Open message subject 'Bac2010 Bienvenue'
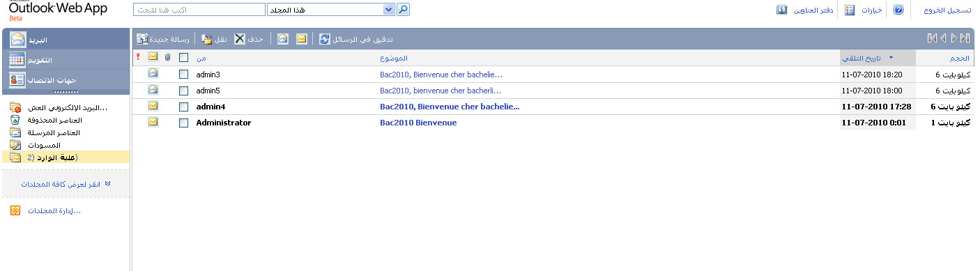 [x=418, y=123]
